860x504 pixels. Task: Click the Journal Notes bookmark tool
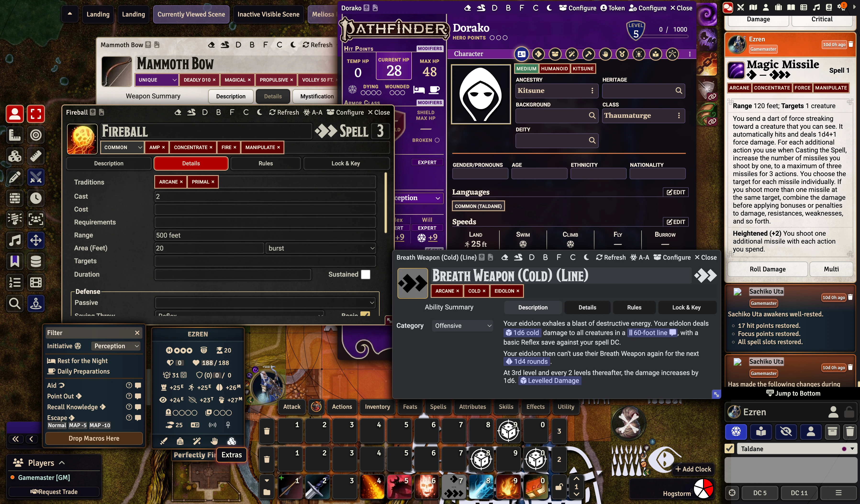[15, 261]
